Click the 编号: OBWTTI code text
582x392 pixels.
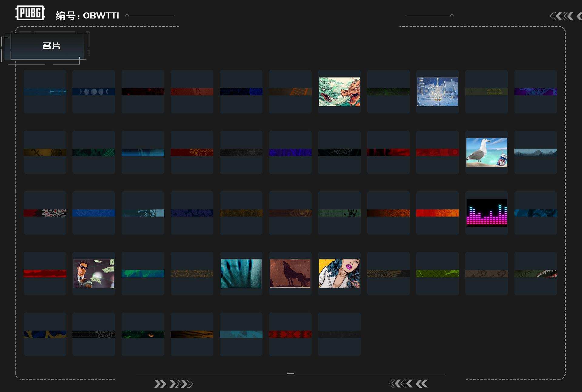(x=87, y=15)
